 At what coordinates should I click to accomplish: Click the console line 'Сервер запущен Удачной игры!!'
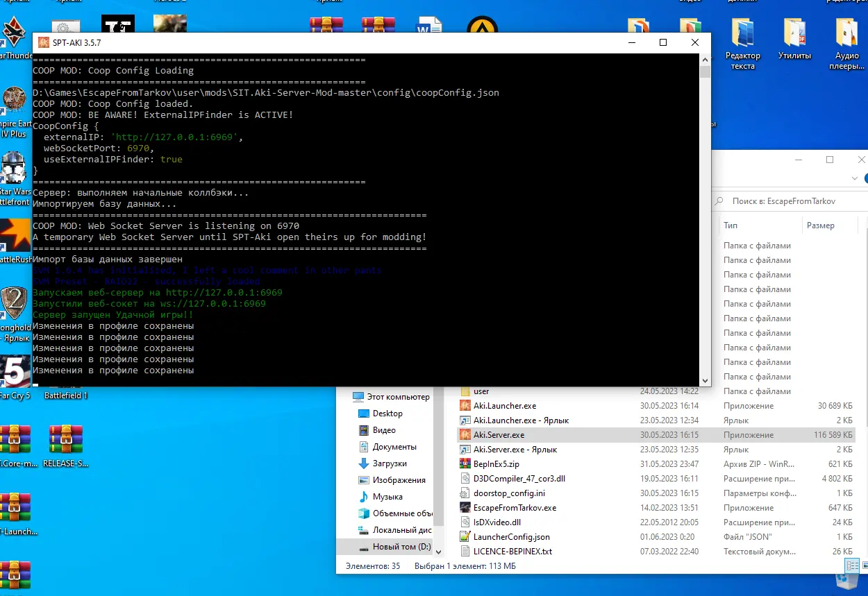click(x=113, y=315)
